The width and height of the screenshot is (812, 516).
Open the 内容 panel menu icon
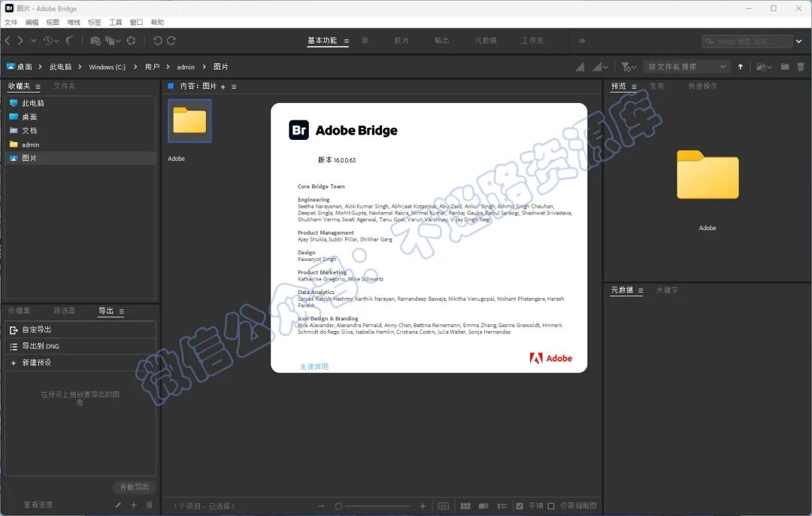[x=234, y=87]
